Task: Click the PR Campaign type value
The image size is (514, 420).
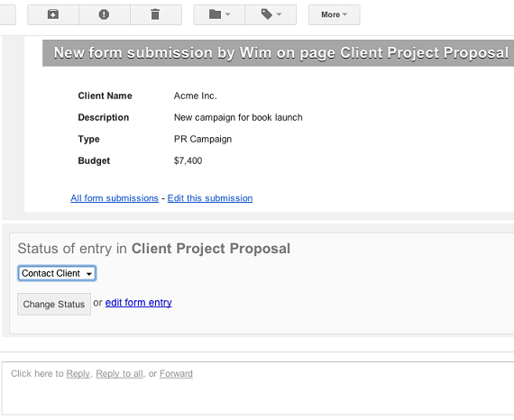Action: 203,139
